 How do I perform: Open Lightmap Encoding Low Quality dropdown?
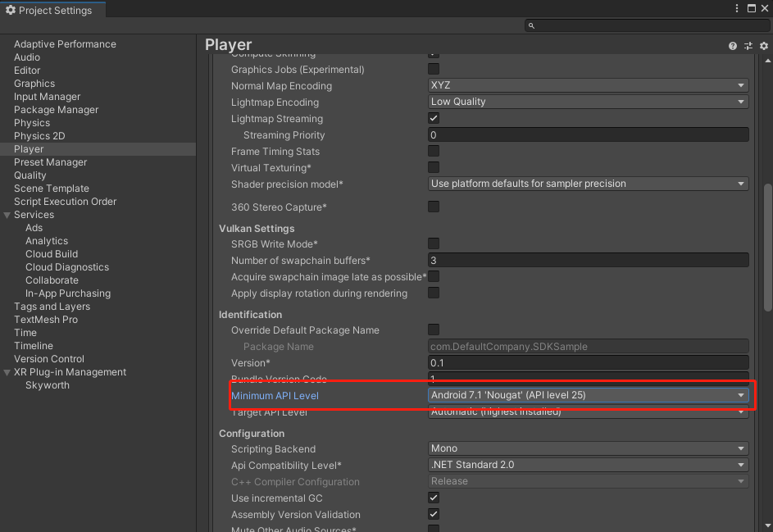click(588, 102)
